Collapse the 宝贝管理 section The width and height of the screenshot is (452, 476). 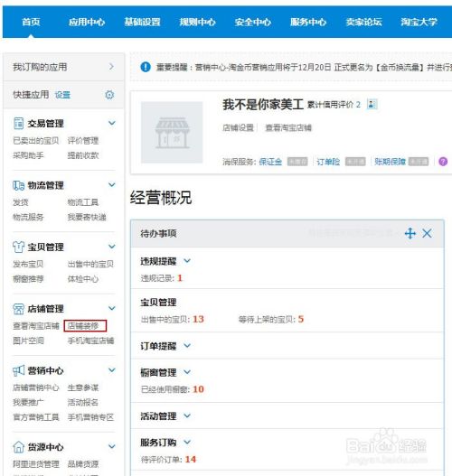pyautogui.click(x=112, y=247)
